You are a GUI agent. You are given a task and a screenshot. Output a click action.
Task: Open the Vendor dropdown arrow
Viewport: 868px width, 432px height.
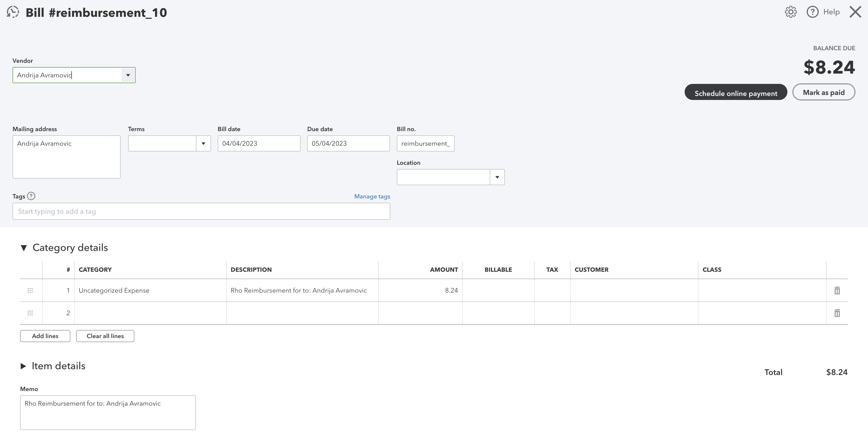click(128, 75)
